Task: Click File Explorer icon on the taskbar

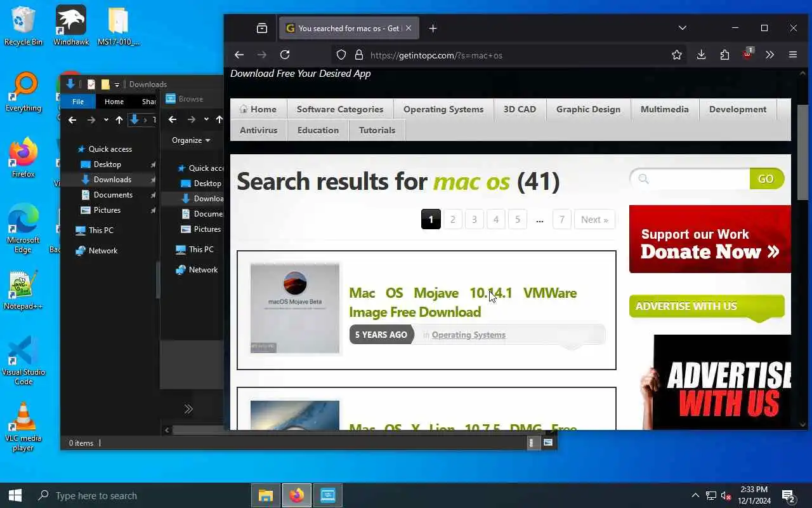Action: [266, 495]
